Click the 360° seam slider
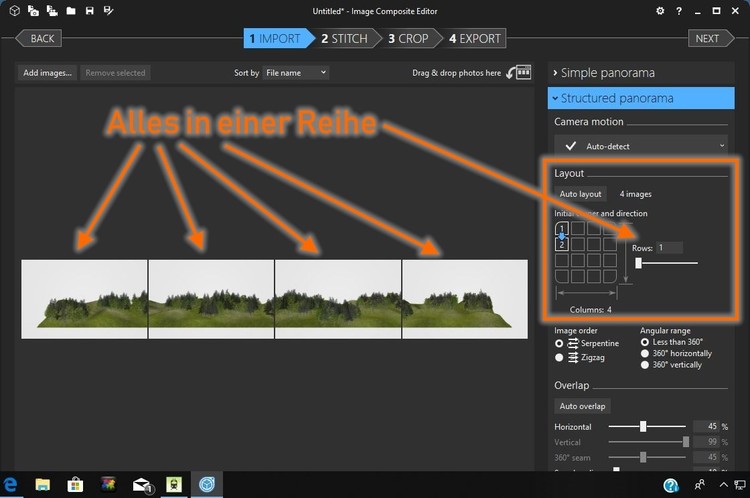 pos(646,457)
